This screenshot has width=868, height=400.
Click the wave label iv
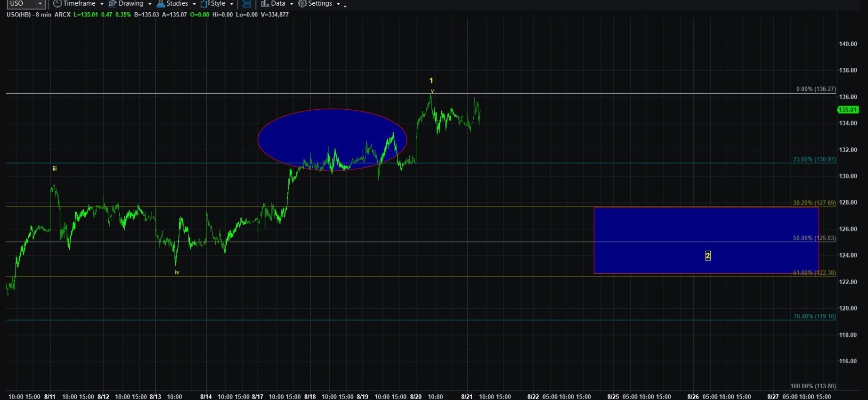point(177,272)
